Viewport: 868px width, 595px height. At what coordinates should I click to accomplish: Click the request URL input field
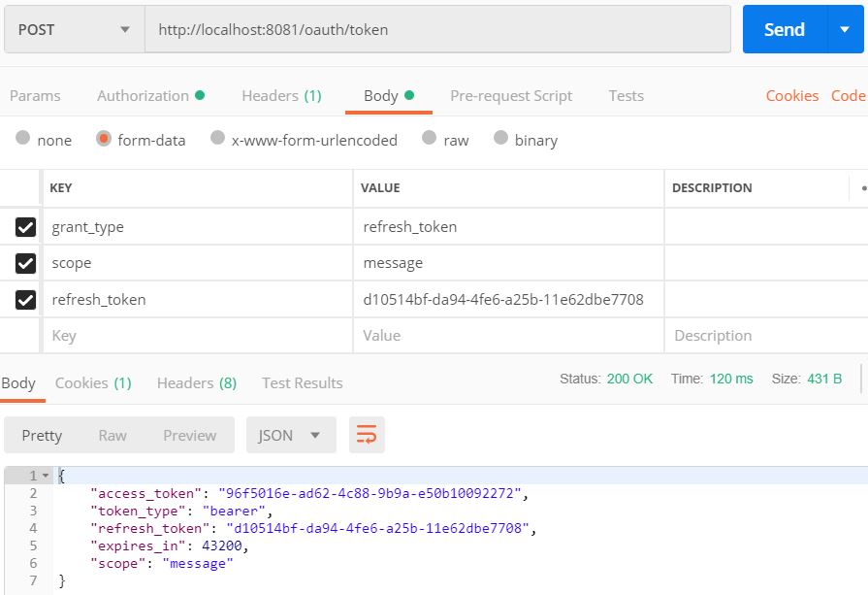coord(437,30)
